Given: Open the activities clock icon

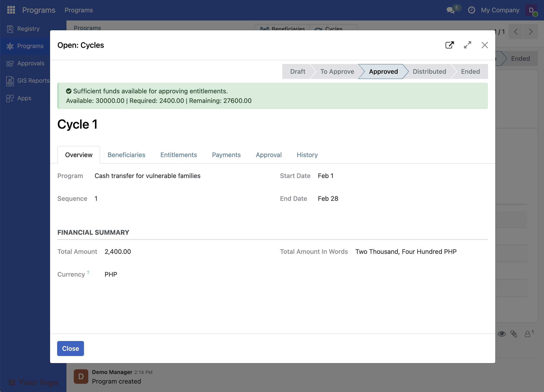Looking at the screenshot, I should [x=471, y=10].
